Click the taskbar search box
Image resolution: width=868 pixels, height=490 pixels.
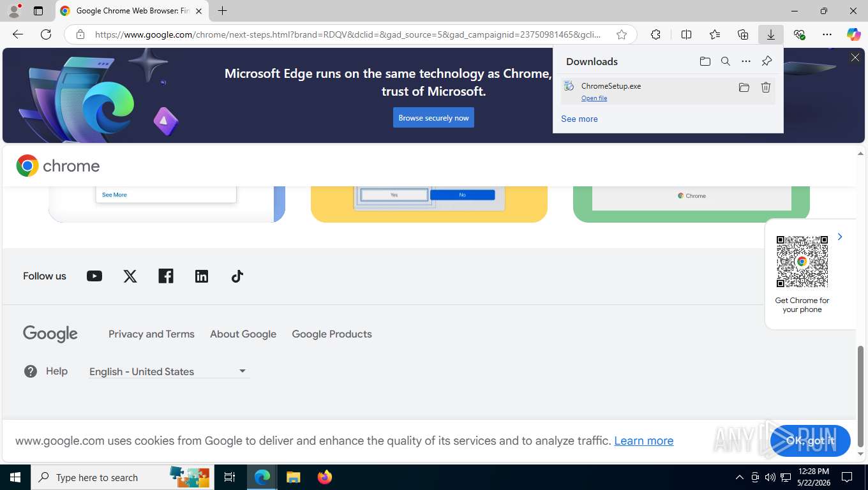pos(123,477)
